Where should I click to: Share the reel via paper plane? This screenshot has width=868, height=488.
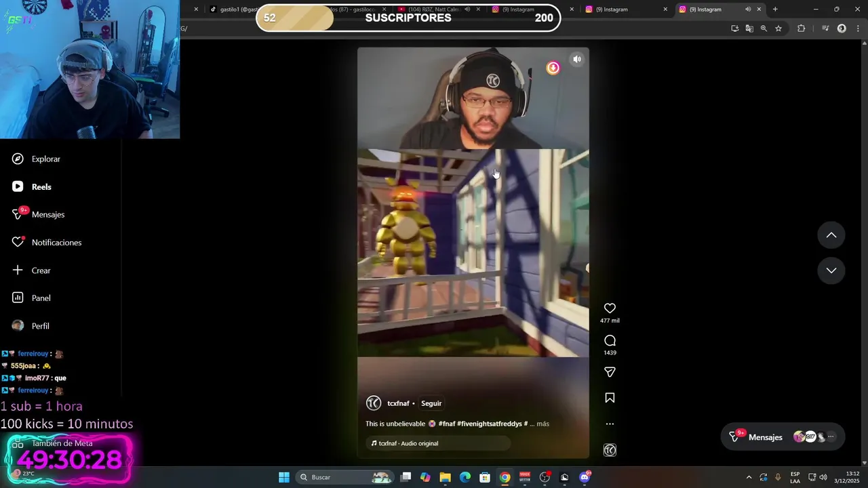coord(610,372)
